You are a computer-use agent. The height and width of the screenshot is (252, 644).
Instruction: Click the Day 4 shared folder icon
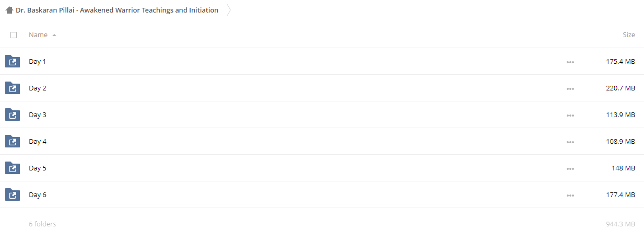(x=13, y=141)
